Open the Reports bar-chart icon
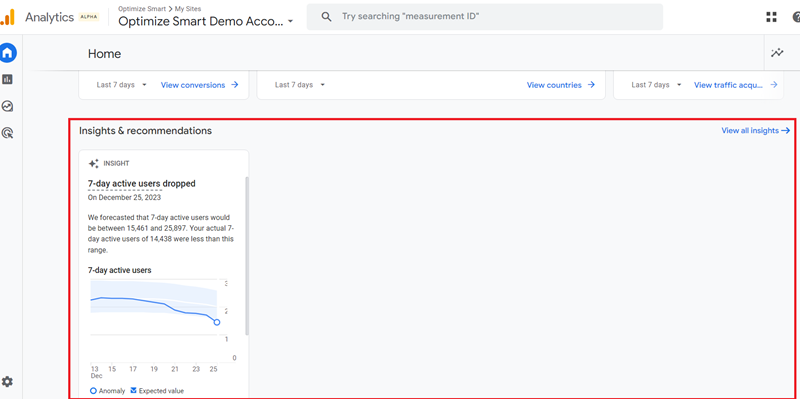Screen dimensions: 800x399 tap(7, 79)
